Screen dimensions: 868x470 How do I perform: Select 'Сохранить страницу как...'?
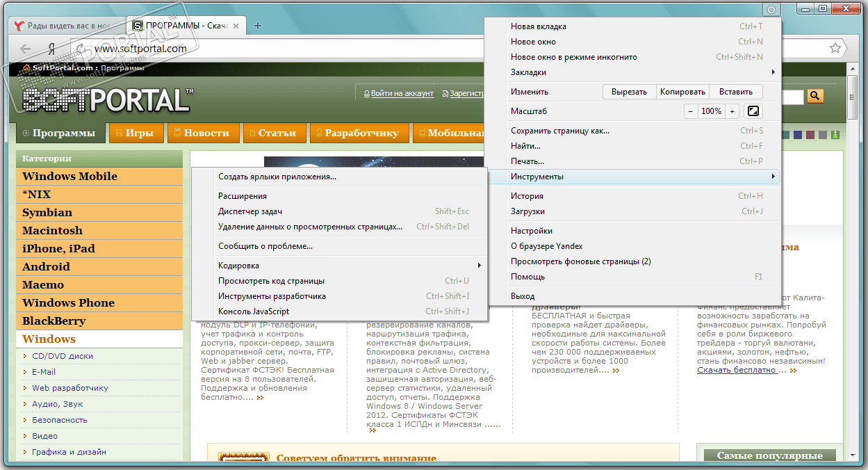[632, 131]
